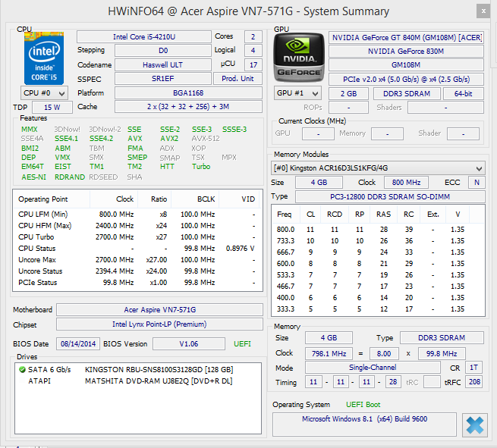
Task: Click the BGA1168 platform field
Action: [188, 93]
